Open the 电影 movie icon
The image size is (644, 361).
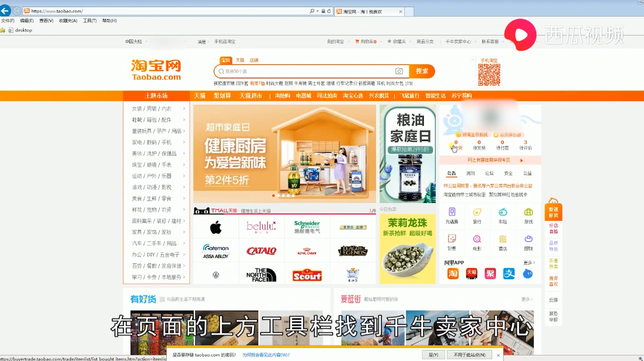(x=477, y=241)
